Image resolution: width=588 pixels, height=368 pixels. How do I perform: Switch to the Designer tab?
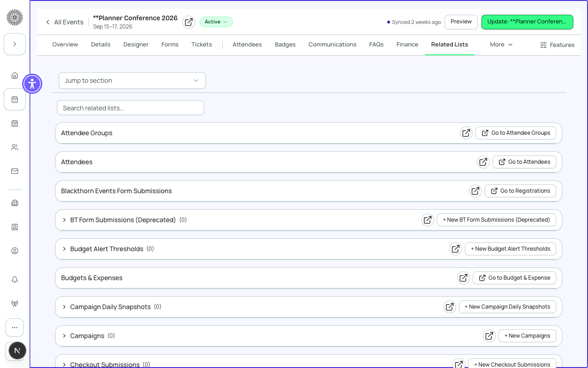[136, 45]
